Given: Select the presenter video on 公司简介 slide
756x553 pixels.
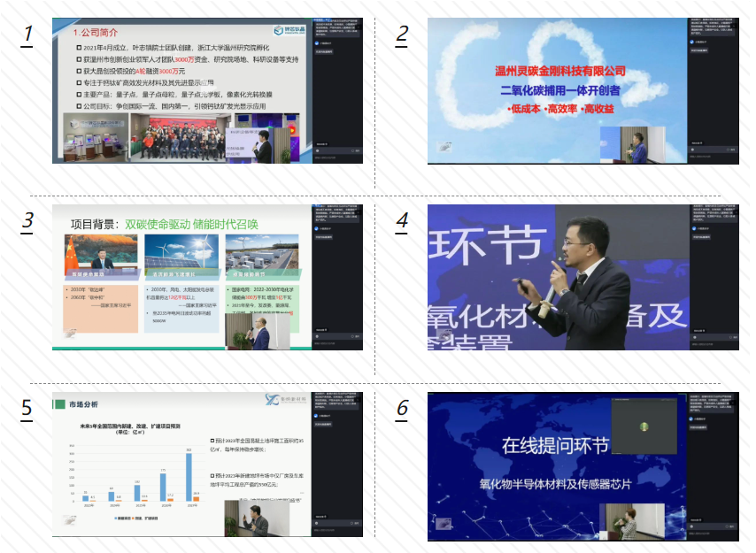Looking at the screenshot, I should pyautogui.click(x=258, y=145).
